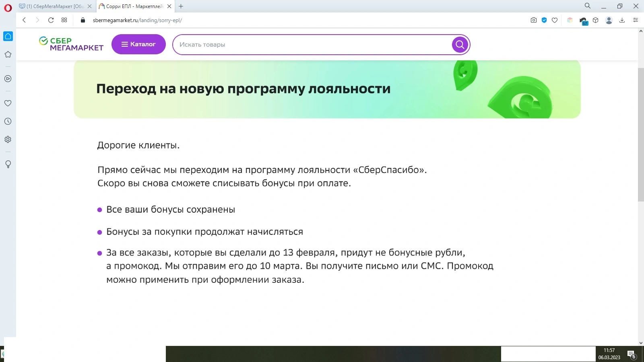Open the Easy Setup lines icon
The height and width of the screenshot is (362, 644).
[636, 20]
